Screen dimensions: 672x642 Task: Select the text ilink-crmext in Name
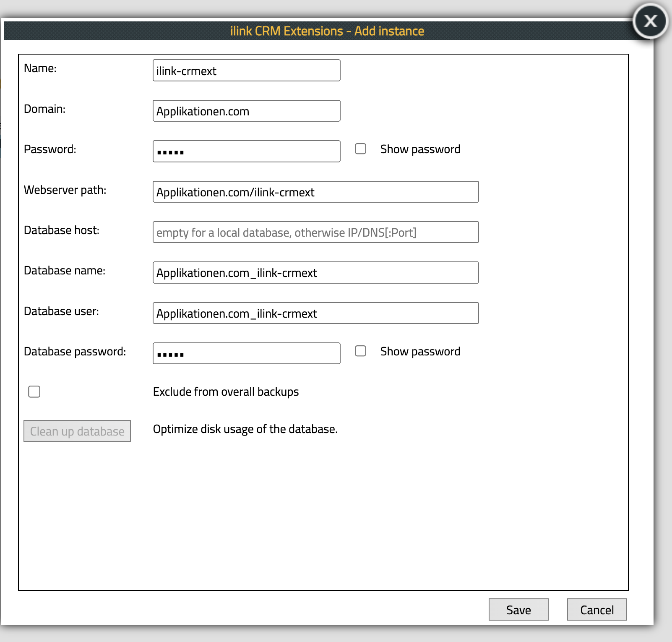pos(186,70)
